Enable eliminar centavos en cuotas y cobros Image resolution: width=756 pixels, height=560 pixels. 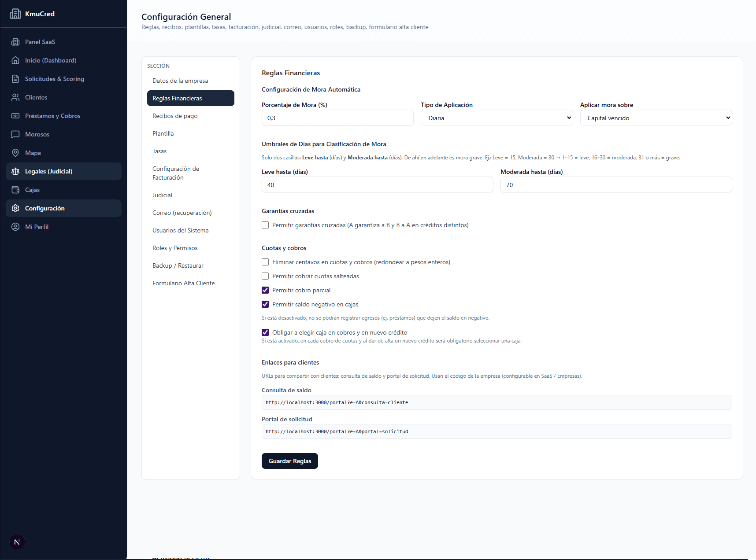tap(265, 262)
